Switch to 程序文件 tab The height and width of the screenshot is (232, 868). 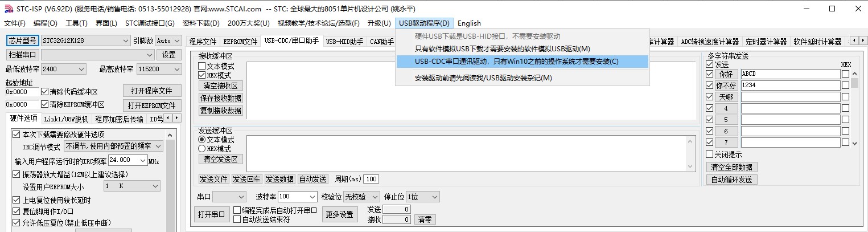(x=203, y=42)
